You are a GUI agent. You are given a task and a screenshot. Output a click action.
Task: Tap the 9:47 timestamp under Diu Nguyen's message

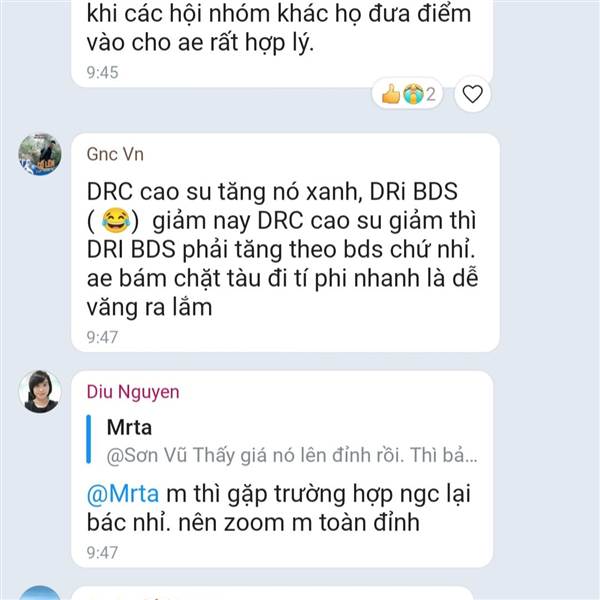click(x=102, y=553)
